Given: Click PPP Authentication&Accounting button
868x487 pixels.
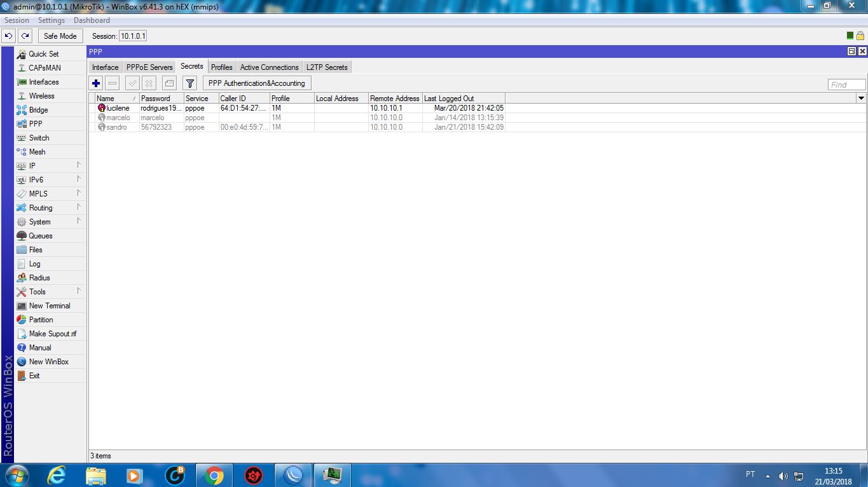Looking at the screenshot, I should tap(257, 83).
